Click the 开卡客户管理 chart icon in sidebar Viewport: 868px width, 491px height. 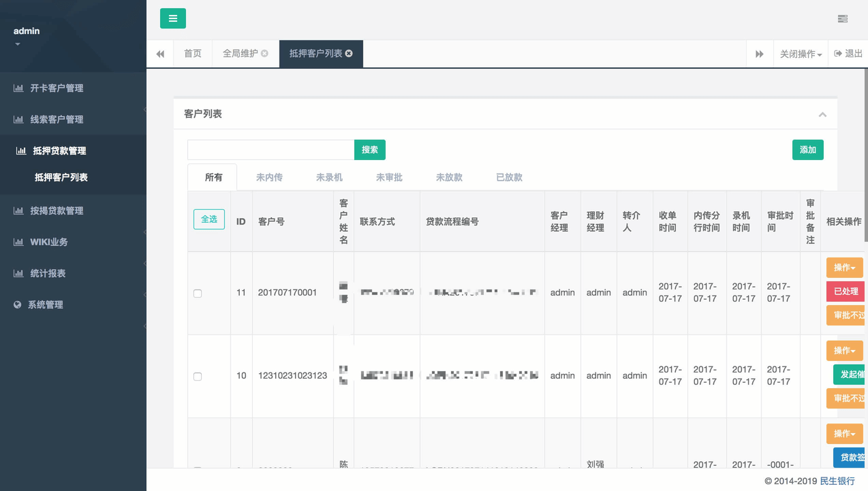click(x=18, y=88)
